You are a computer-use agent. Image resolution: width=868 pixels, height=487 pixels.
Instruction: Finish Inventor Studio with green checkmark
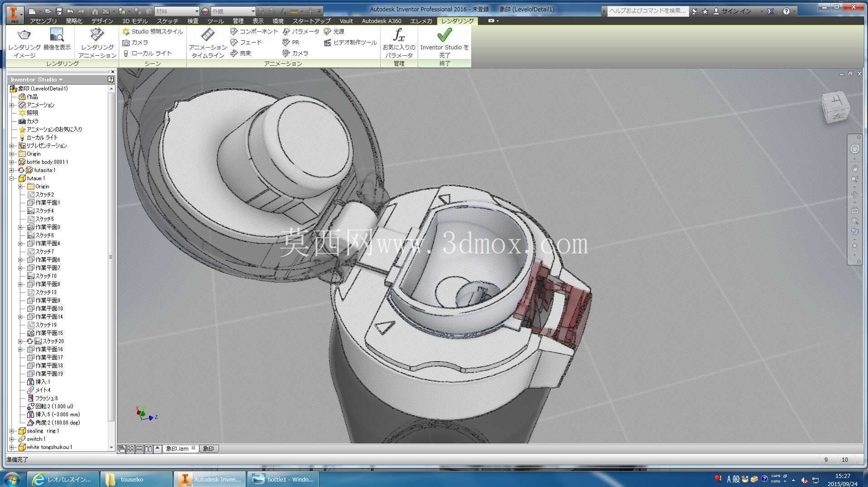pyautogui.click(x=444, y=35)
